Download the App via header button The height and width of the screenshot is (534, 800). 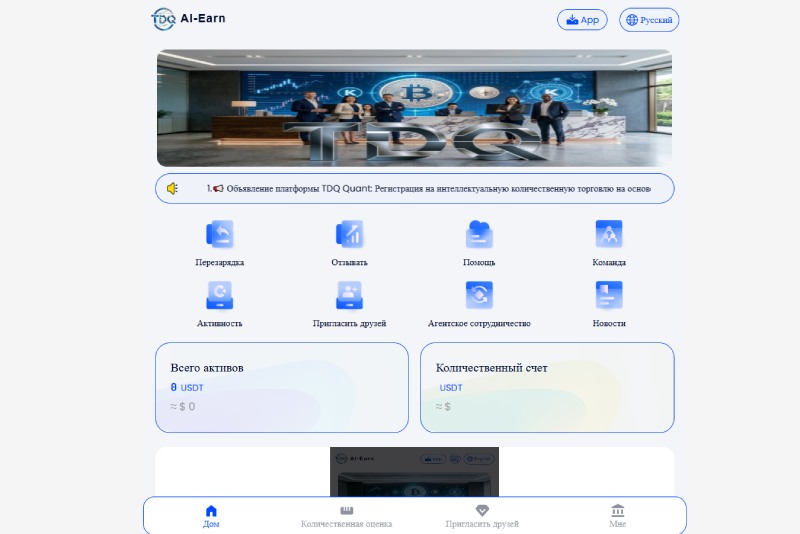click(x=582, y=20)
